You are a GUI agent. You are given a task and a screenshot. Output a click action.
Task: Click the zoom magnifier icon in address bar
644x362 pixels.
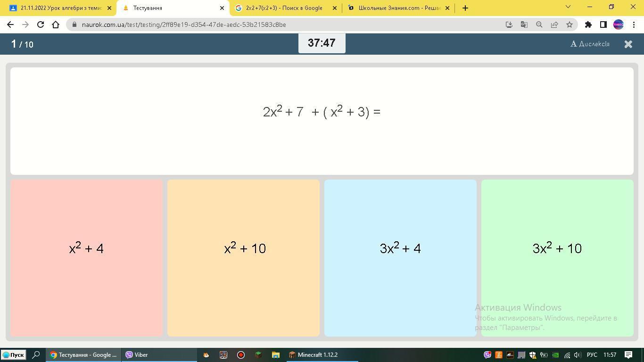click(x=539, y=25)
